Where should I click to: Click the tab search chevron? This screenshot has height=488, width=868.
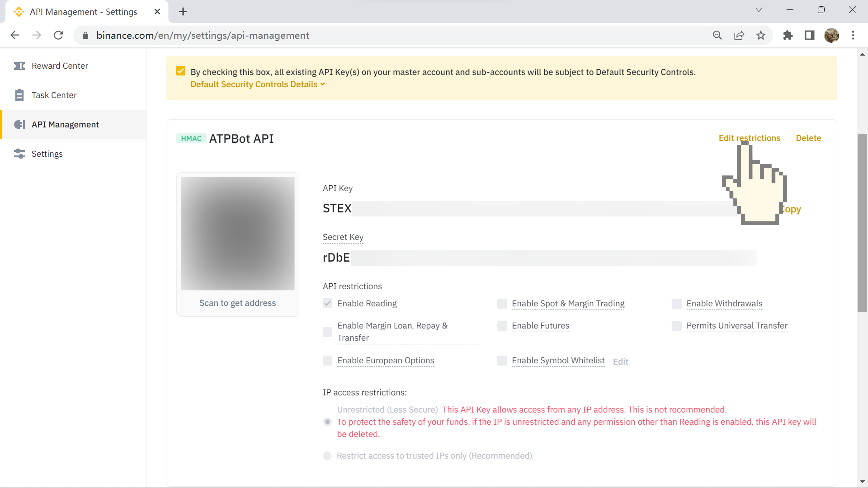(x=759, y=10)
